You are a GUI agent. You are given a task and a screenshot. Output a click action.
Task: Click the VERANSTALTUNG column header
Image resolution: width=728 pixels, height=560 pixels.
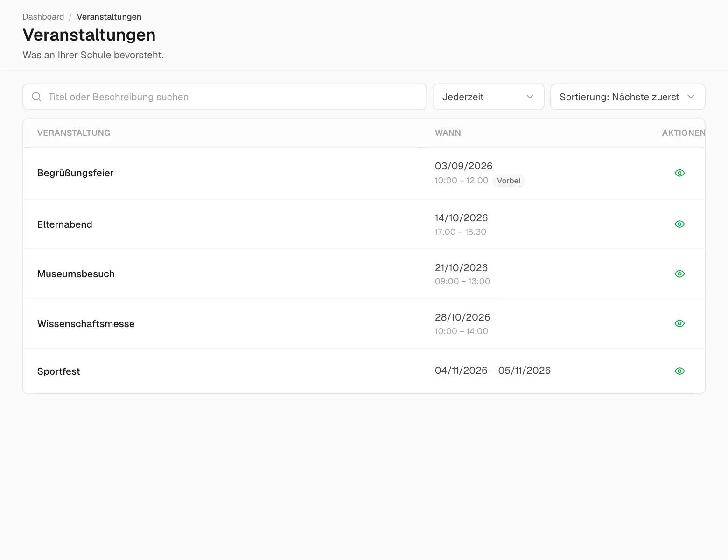coord(74,133)
